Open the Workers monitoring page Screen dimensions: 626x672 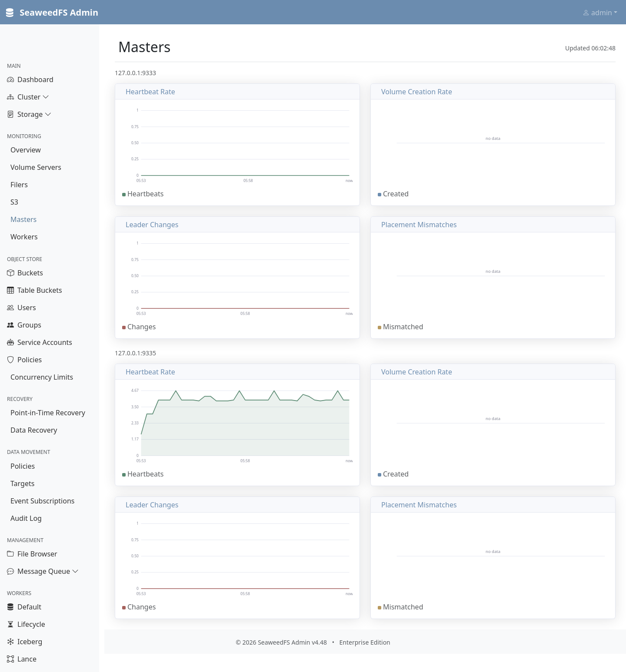[24, 237]
